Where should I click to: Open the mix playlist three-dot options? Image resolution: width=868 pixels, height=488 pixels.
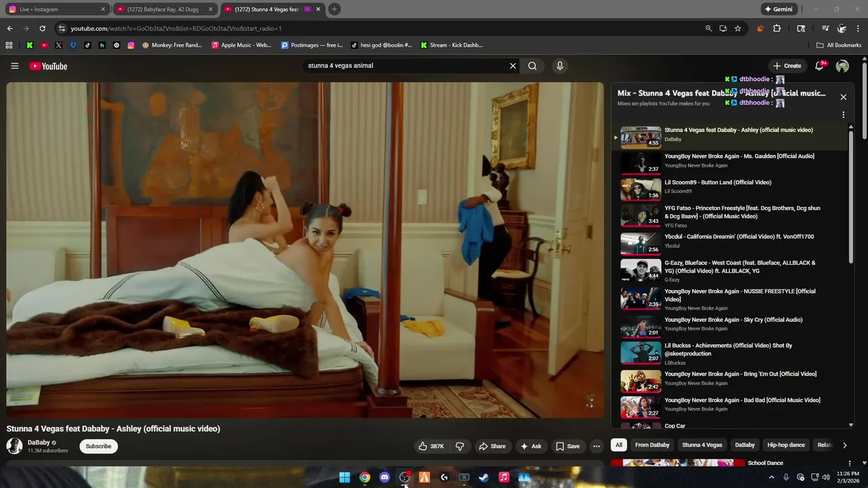[843, 115]
